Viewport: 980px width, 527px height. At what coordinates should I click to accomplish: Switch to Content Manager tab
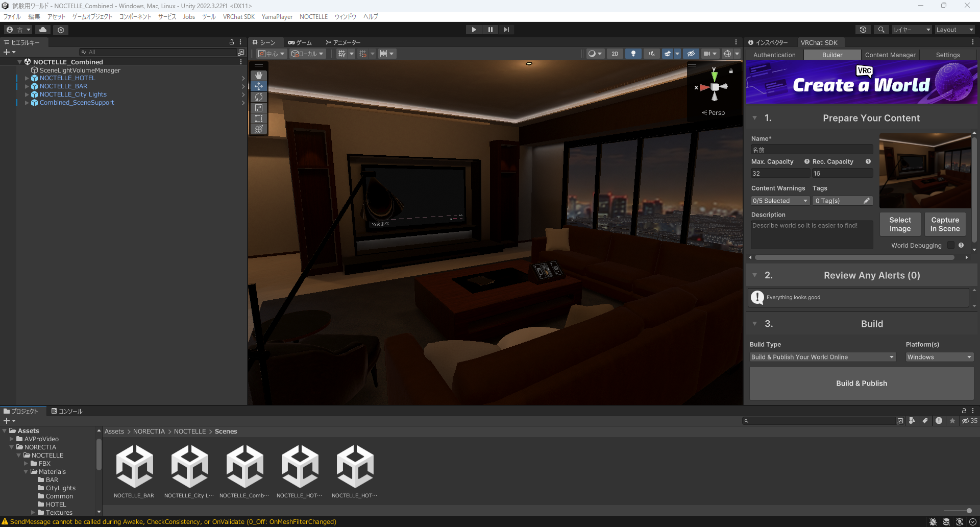[x=890, y=55]
